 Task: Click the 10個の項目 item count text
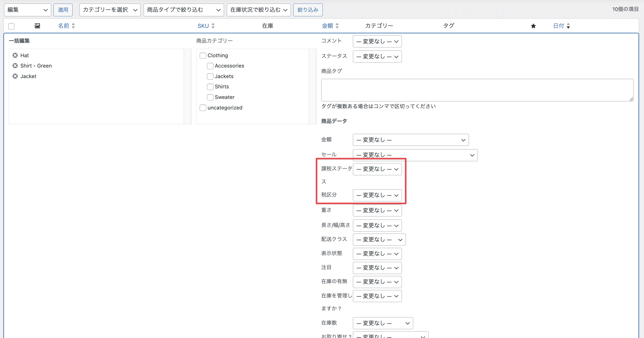[625, 9]
